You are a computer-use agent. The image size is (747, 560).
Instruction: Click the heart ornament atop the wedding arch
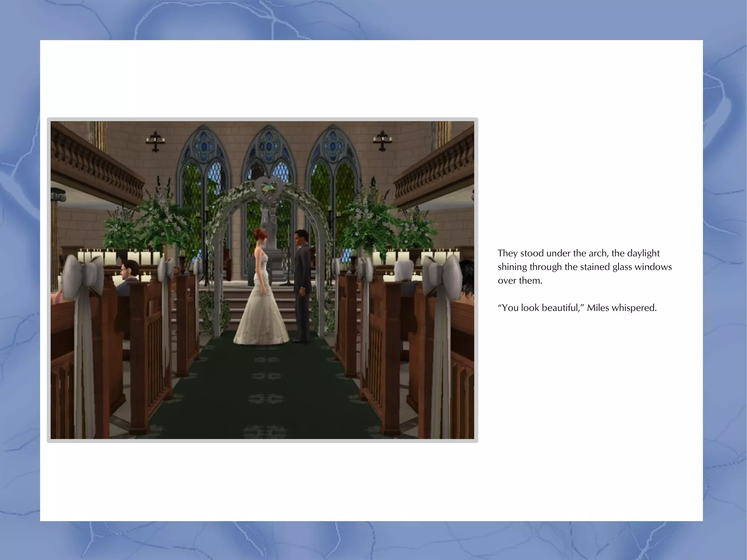(270, 188)
